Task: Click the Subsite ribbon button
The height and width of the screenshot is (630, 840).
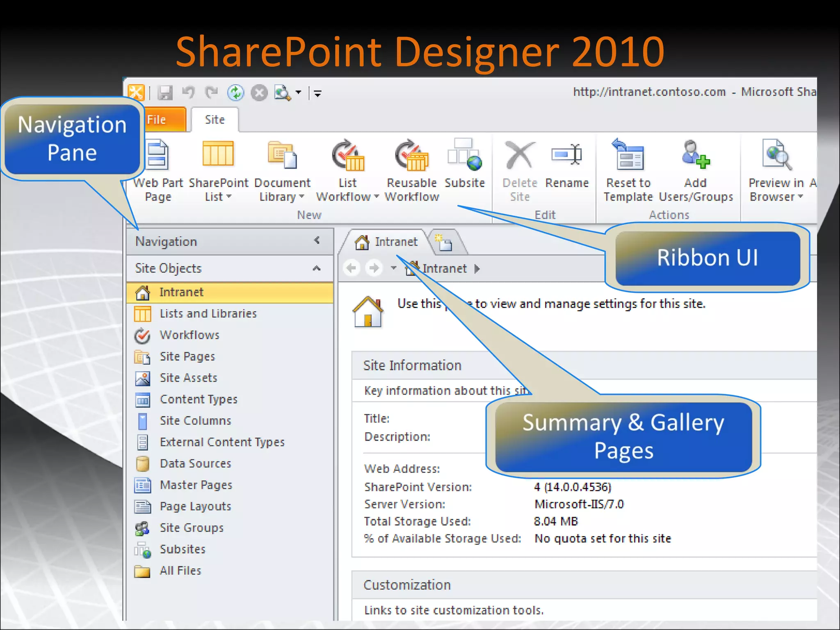Action: (x=465, y=164)
